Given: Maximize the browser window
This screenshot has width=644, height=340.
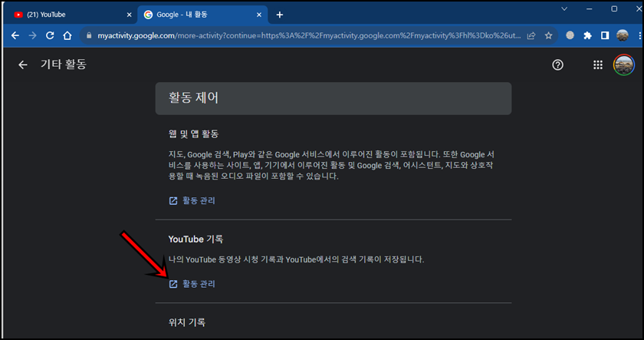Looking at the screenshot, I should [614, 8].
